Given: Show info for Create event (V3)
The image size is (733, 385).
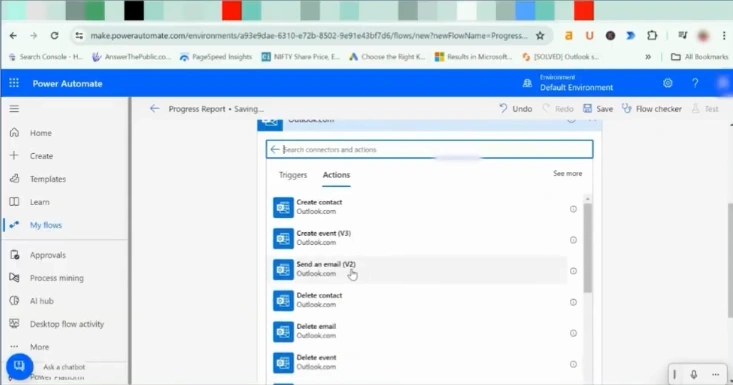Looking at the screenshot, I should (x=573, y=240).
